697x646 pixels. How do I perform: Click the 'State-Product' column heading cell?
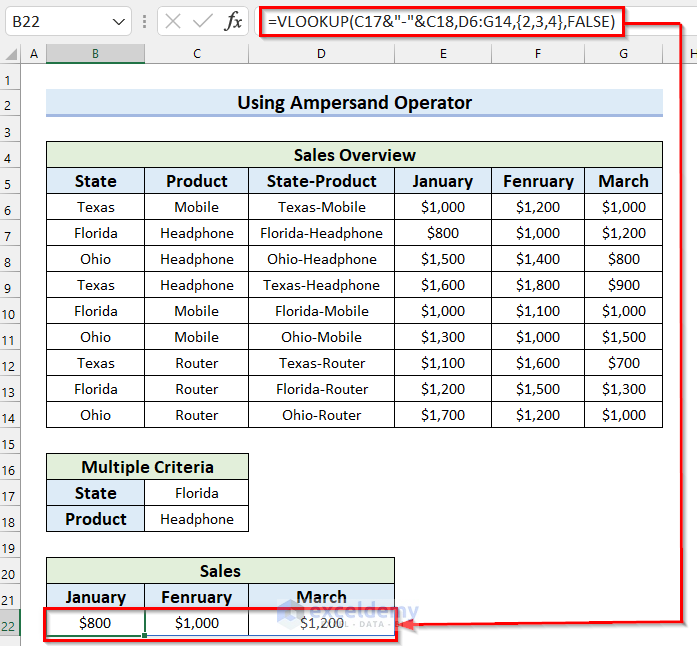[321, 181]
